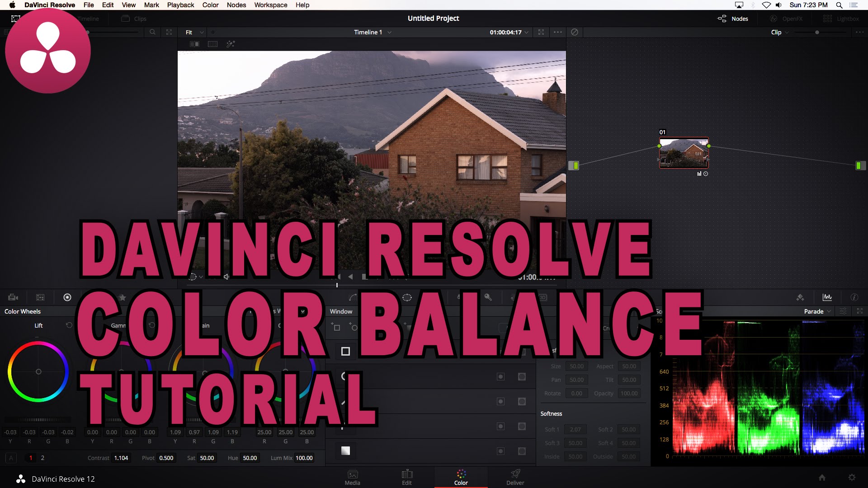Screen dimensions: 868x488
Task: Click the image wipe split-screen icon
Action: (194, 44)
